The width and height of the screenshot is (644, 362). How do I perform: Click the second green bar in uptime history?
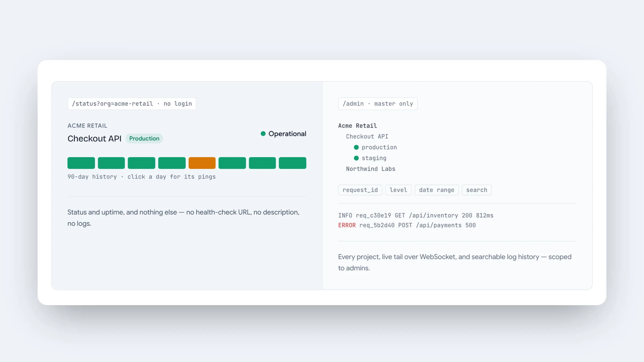point(111,163)
